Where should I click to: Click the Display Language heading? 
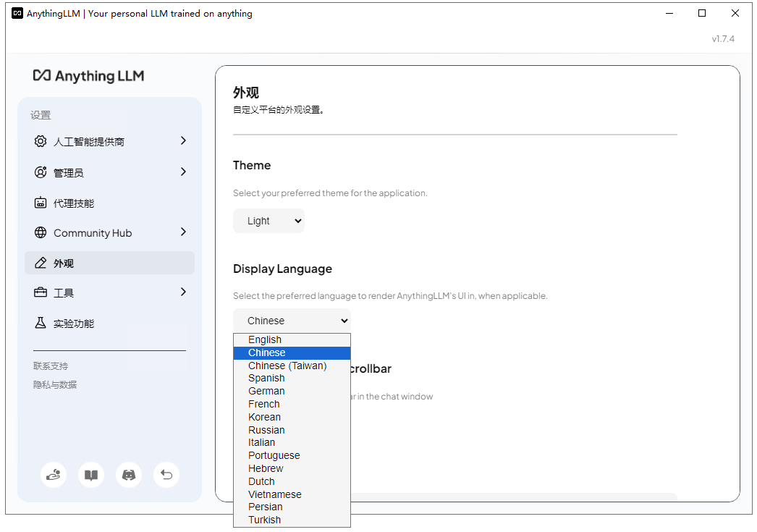[x=282, y=269]
